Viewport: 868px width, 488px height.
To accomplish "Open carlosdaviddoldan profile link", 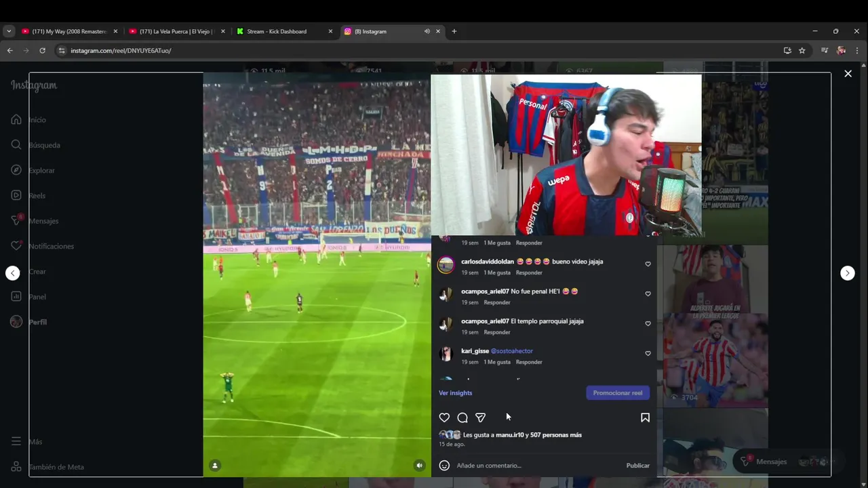I will point(488,262).
